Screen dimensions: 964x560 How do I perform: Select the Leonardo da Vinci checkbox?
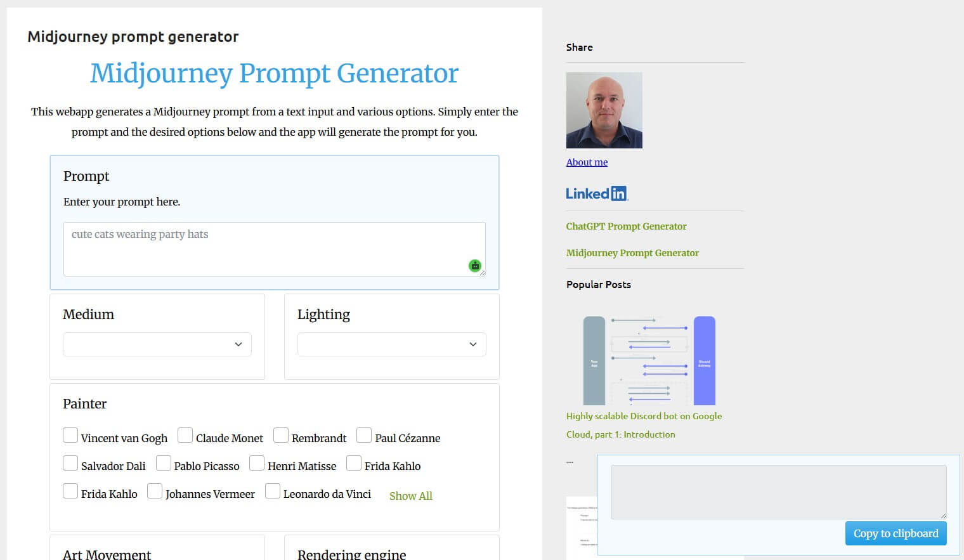pos(273,491)
